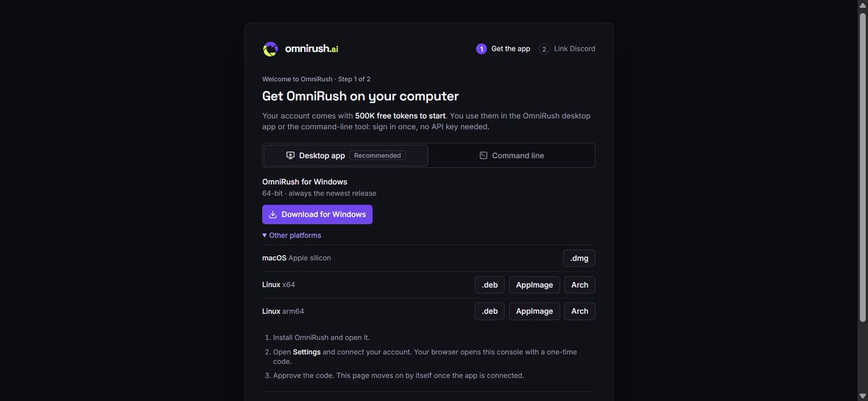Viewport: 868px width, 401px height.
Task: Download the Linux arm64 .deb package
Action: [x=489, y=311]
